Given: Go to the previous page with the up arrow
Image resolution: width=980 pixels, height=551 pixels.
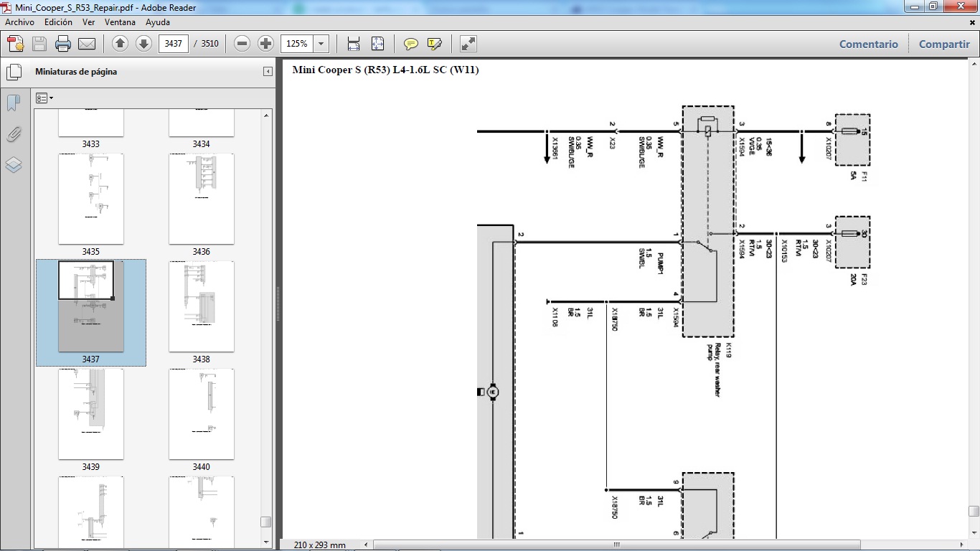Looking at the screenshot, I should tap(121, 44).
